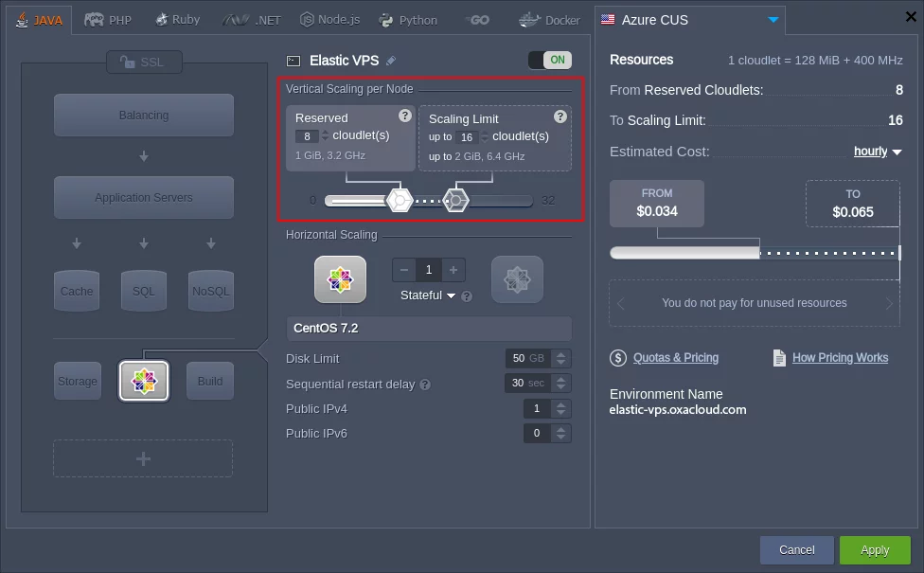The image size is (924, 573).
Task: Click the Elastic VPS terminal icon
Action: pyautogui.click(x=293, y=61)
